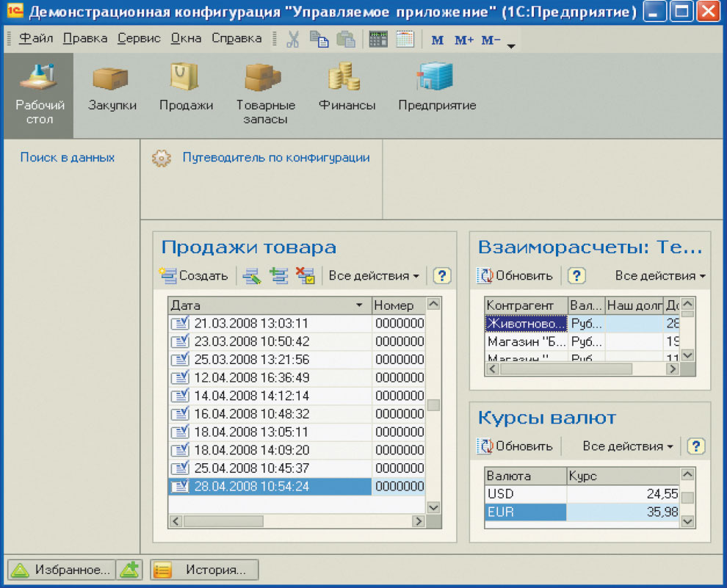
Task: Open the Сервис menu
Action: tap(139, 38)
